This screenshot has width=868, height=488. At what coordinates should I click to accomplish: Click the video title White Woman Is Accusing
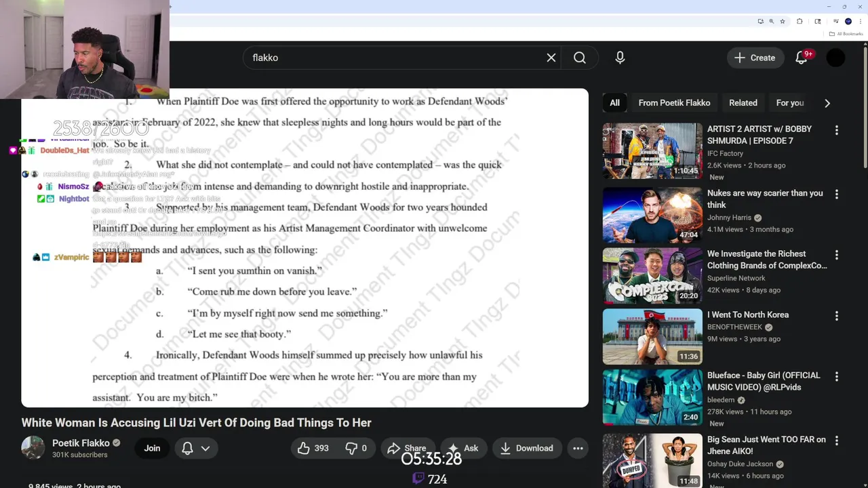(196, 422)
